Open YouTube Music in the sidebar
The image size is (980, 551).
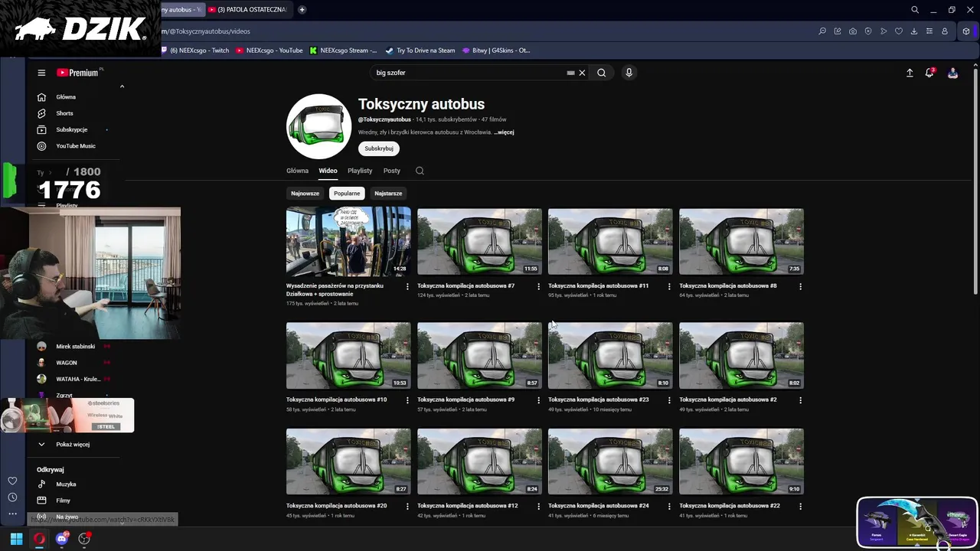tap(75, 146)
